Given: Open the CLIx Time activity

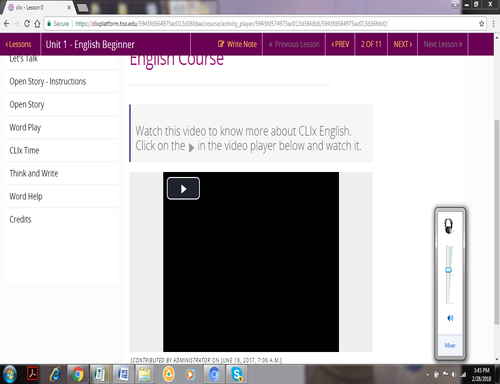Looking at the screenshot, I should 62,150.
